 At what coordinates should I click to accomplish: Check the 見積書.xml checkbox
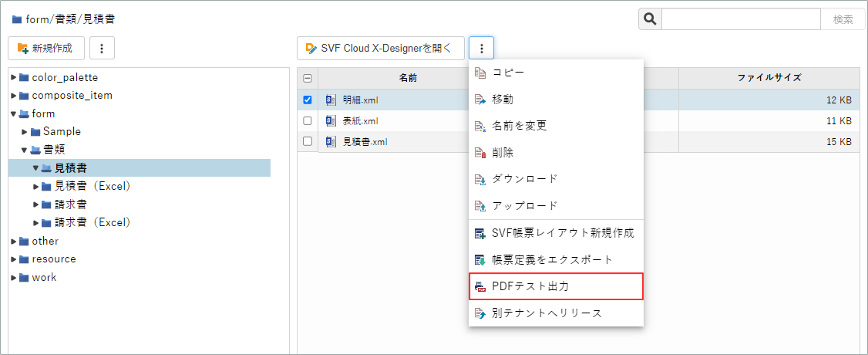[x=308, y=141]
